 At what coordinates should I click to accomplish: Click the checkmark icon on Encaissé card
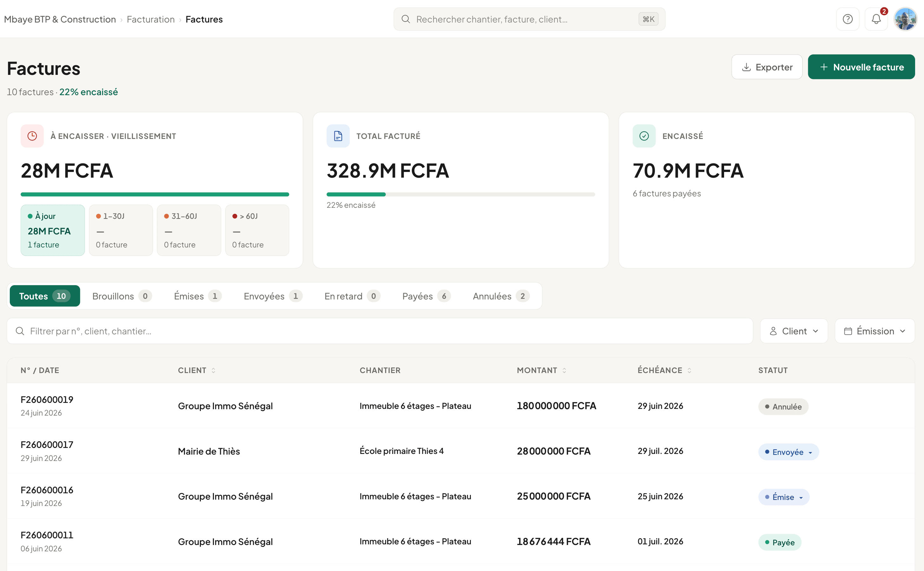[644, 136]
